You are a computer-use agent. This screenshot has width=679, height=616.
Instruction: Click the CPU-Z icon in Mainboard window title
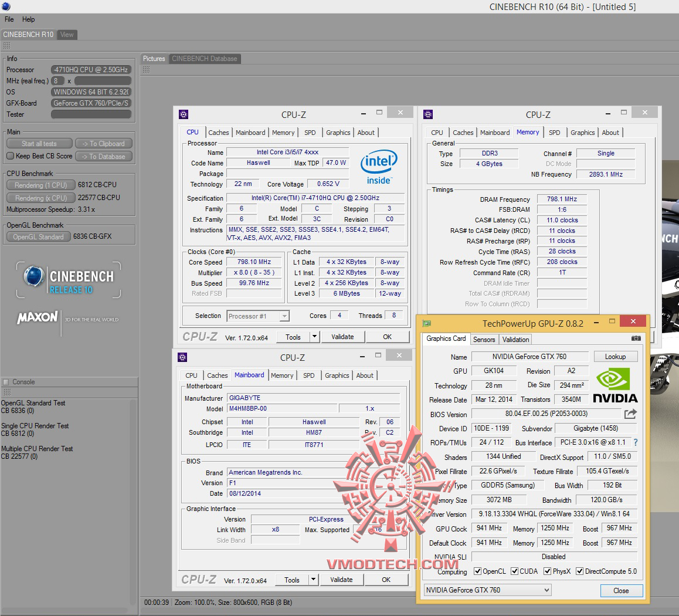[x=182, y=357]
